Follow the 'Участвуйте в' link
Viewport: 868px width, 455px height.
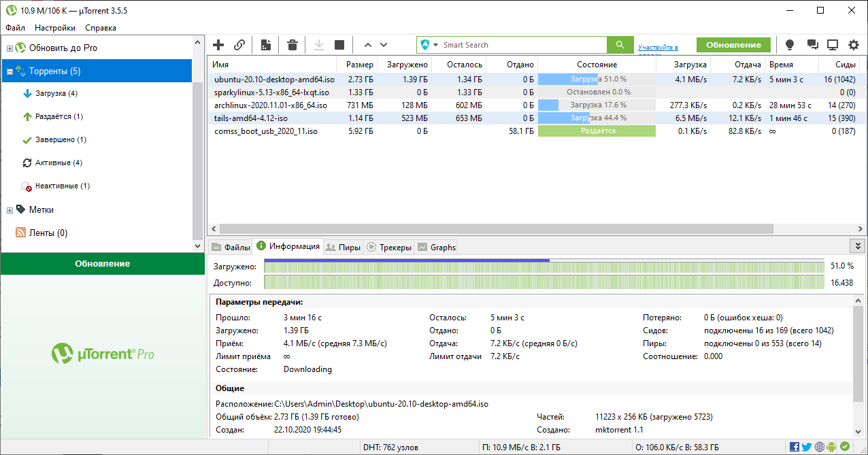click(x=658, y=48)
